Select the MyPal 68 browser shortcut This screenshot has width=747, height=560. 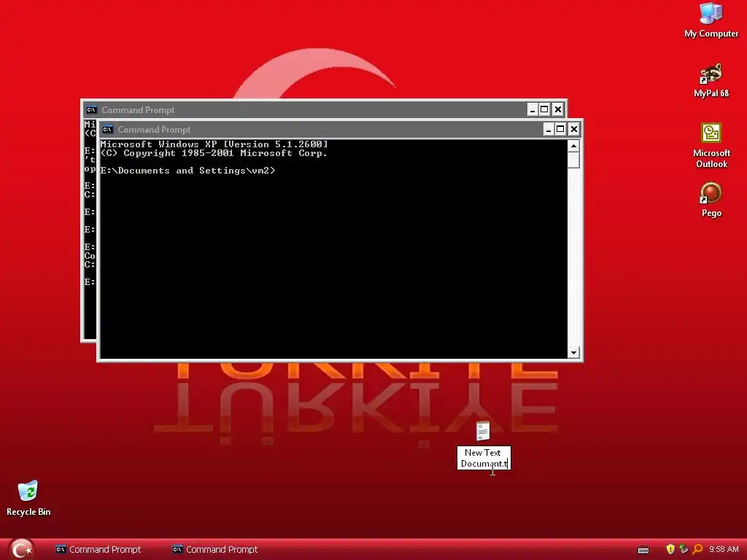(711, 80)
